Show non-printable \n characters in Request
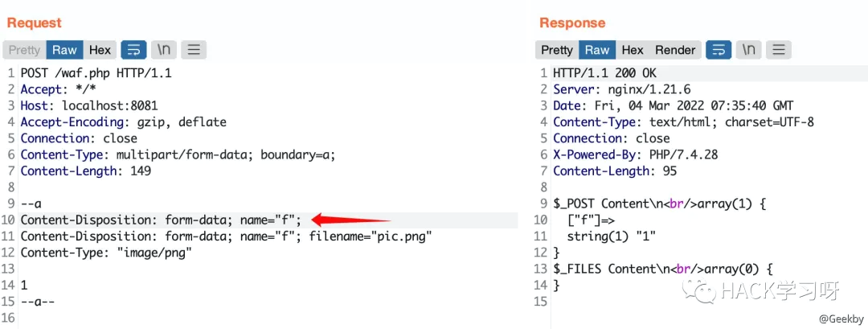This screenshot has width=868, height=329. (164, 50)
